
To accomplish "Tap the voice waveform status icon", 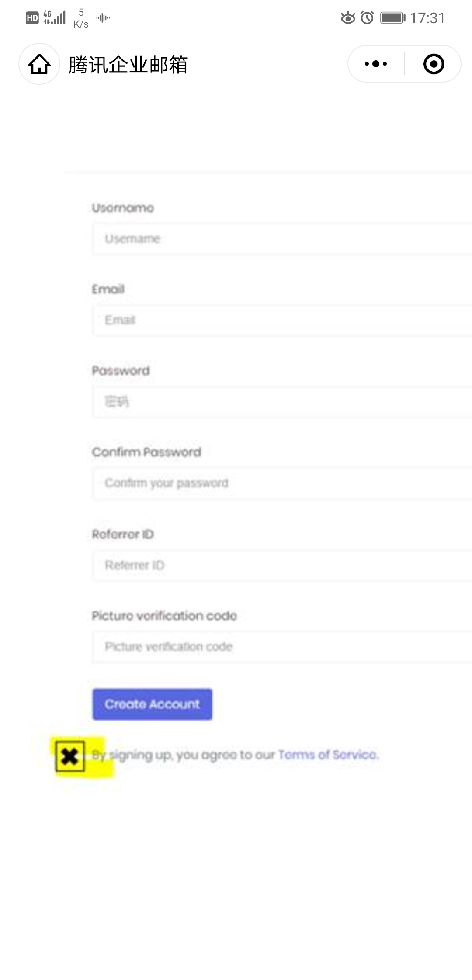I will [103, 18].
